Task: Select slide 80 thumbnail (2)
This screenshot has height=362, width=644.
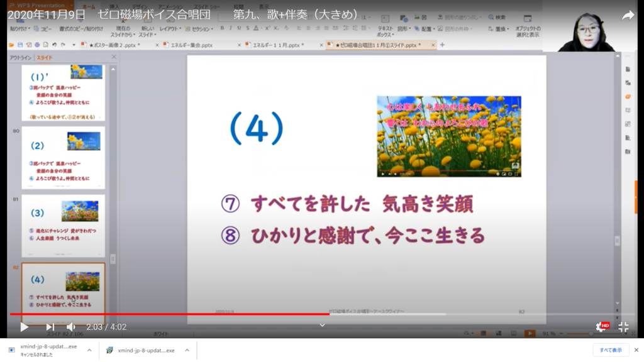Action: click(64, 158)
